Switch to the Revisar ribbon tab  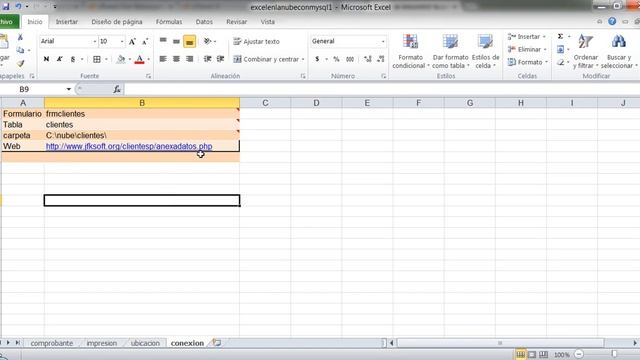(x=237, y=22)
